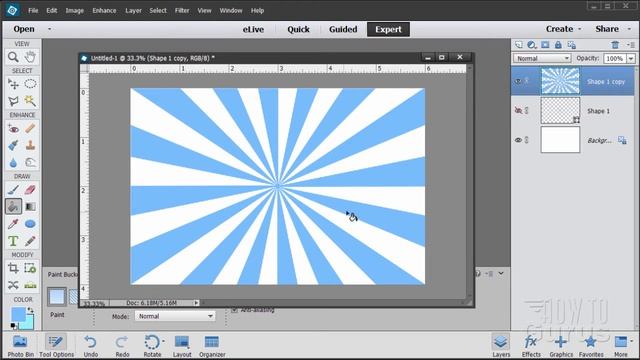The image size is (640, 360).
Task: Select the Recompose tool
Action: 30,268
